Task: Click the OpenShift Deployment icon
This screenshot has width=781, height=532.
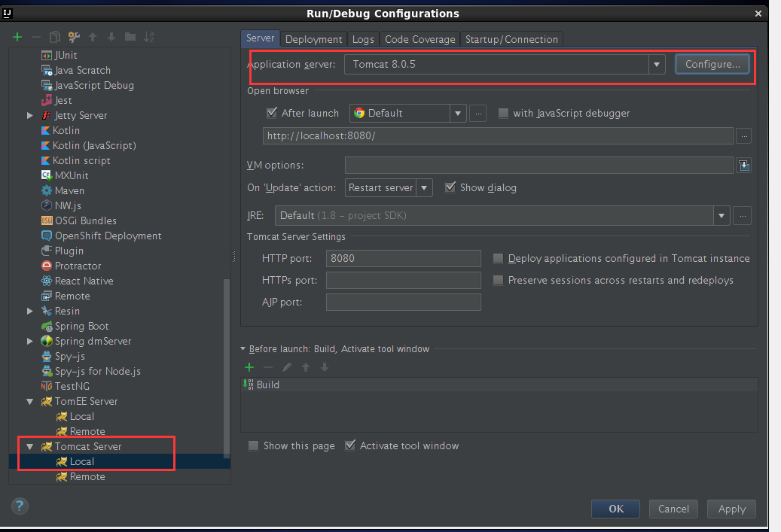Action: (x=47, y=236)
